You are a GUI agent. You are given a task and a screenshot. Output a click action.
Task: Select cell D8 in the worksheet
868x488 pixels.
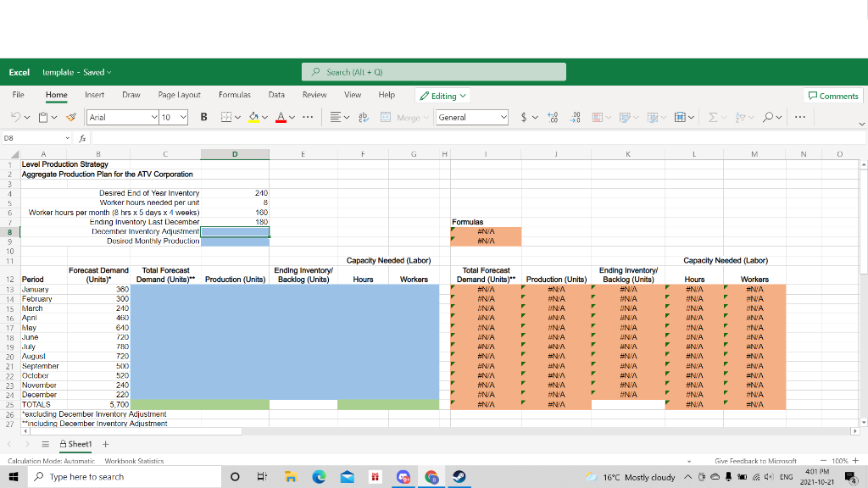(x=236, y=231)
